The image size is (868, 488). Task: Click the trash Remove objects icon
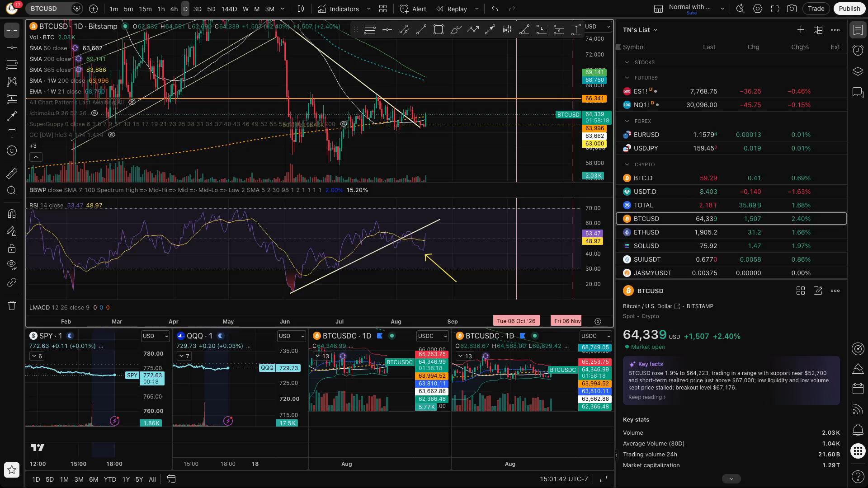tap(12, 305)
